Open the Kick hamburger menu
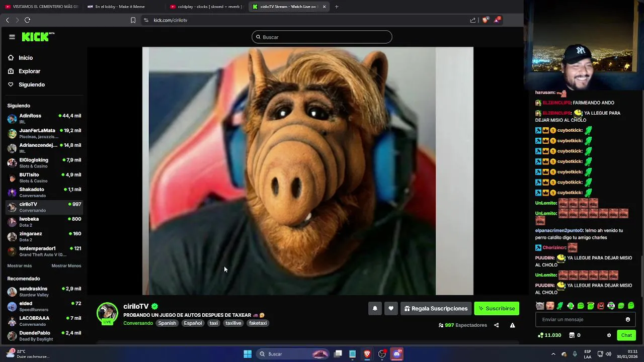 pos(12,37)
